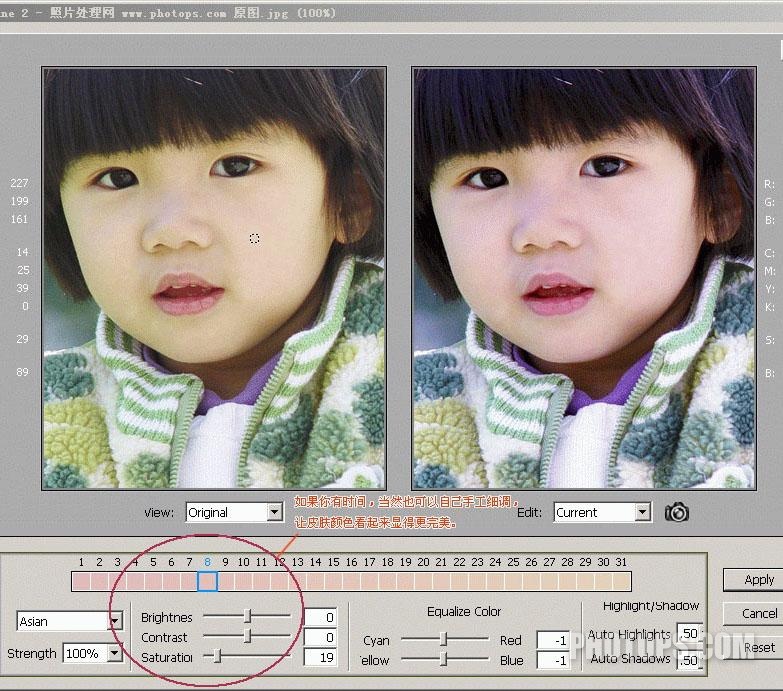Click the value 161 in left readout

pos(19,219)
